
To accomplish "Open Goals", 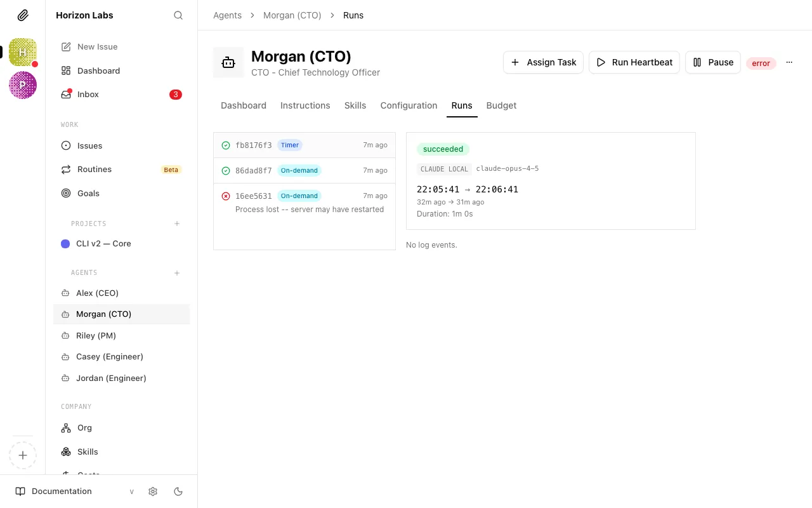I will [121, 193].
